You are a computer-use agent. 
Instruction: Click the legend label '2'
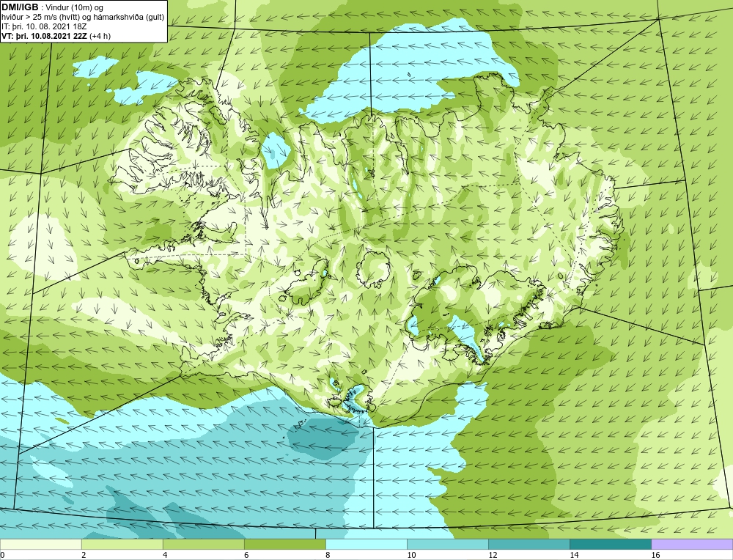click(x=84, y=555)
